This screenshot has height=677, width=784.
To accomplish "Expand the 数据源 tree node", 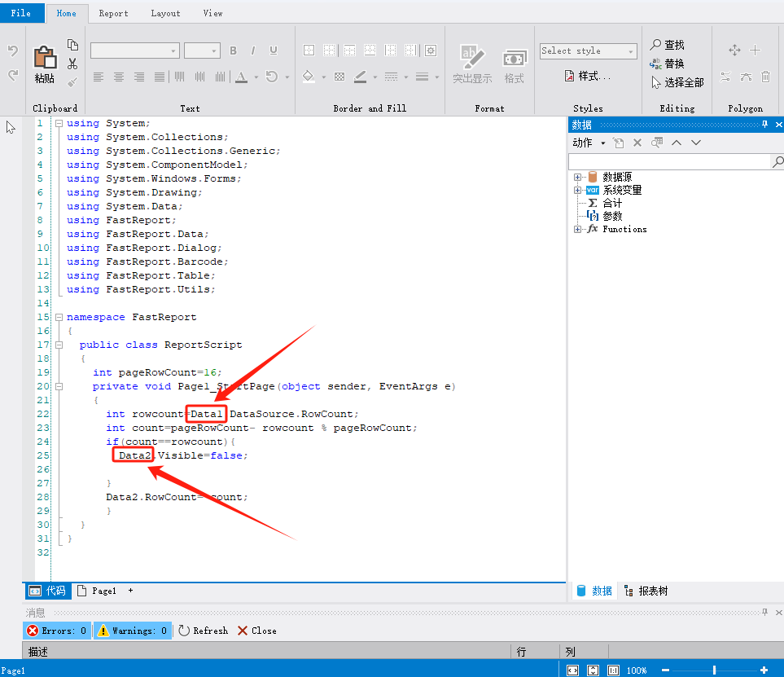I will 577,177.
